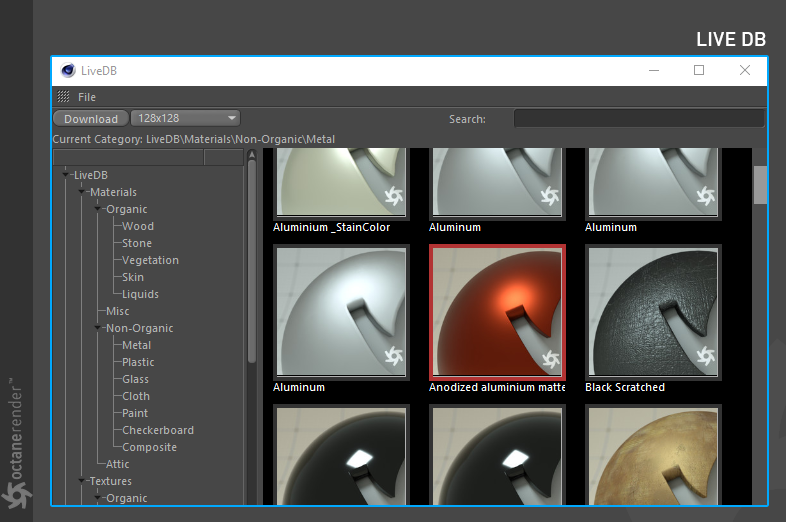Collapse the Organic node under Textures
Screen dimensions: 786x522
(97, 498)
